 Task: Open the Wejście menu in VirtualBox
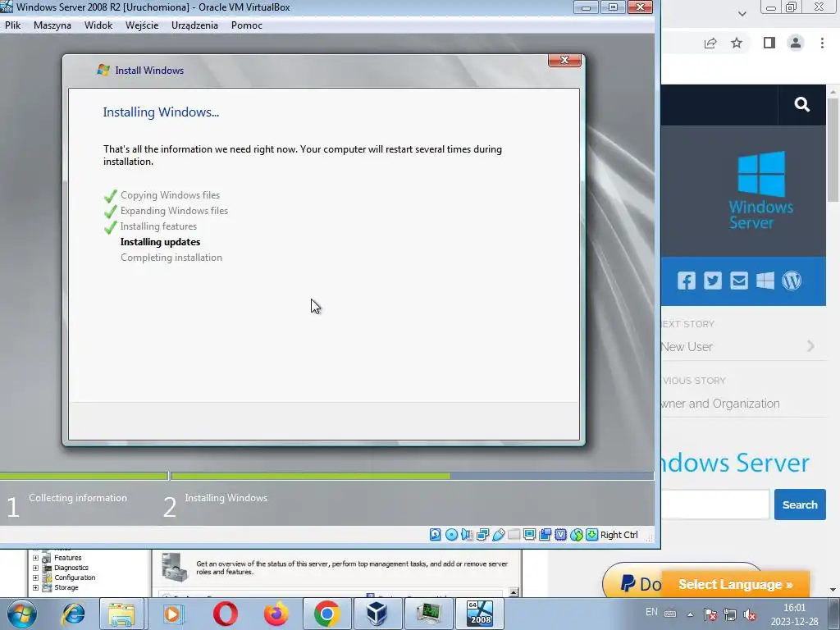tap(141, 25)
